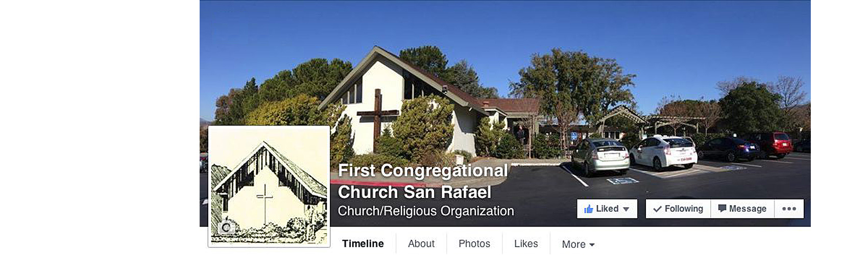Click the Church/Religious Organization category link

[x=426, y=211]
